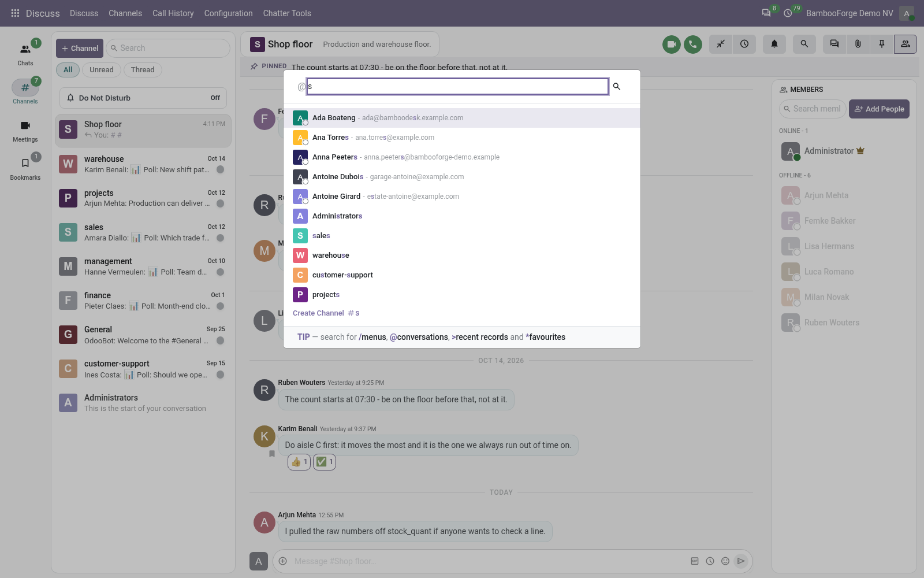Open the emoji picker in composer

coord(725,561)
